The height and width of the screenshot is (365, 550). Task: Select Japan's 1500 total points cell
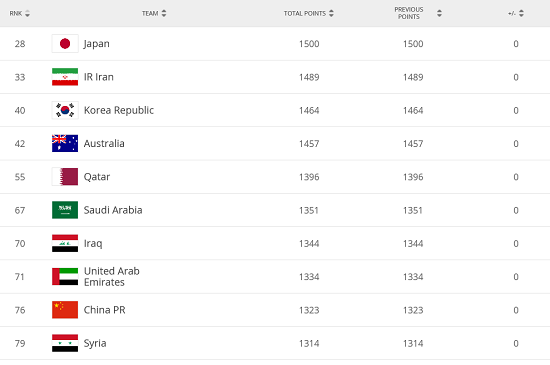click(x=309, y=44)
